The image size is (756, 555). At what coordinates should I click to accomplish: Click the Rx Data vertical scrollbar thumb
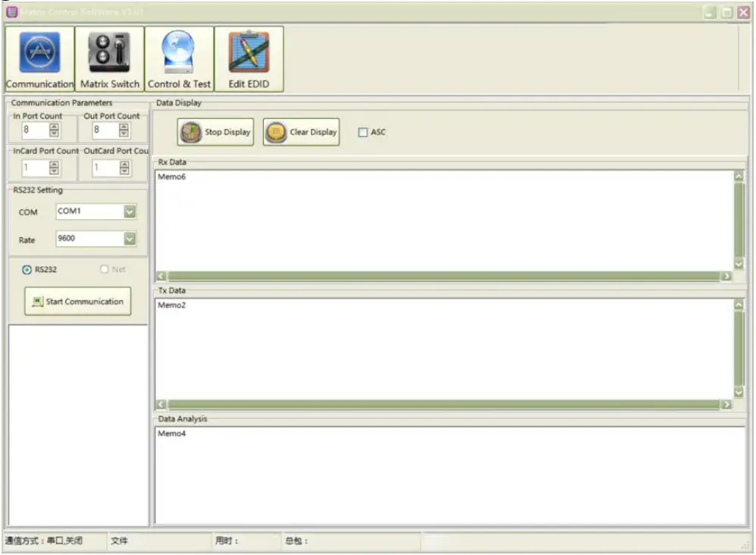coord(739,219)
